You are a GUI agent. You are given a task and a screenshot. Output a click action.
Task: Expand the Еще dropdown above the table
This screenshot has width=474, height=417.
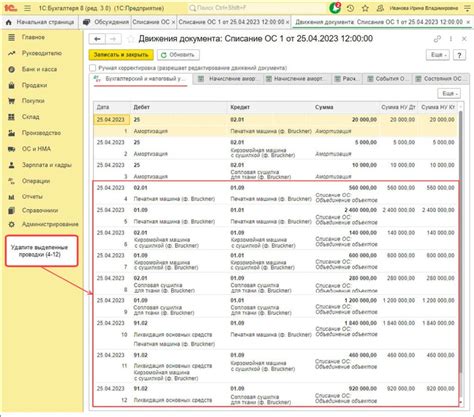click(449, 94)
